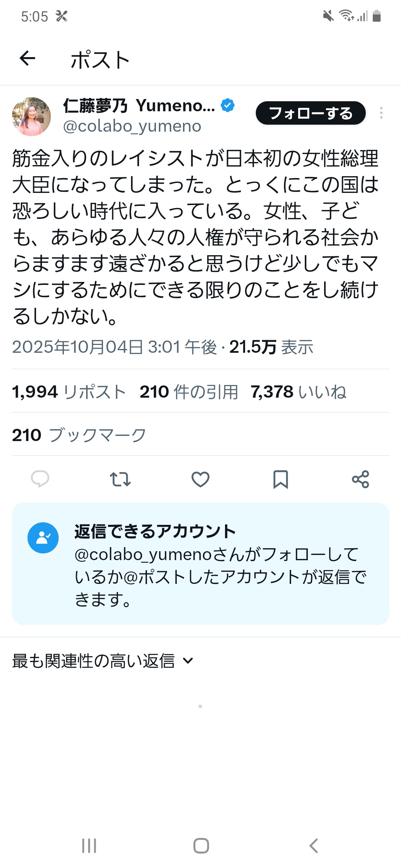This screenshot has height=868, width=401.
Task: Open Android recent apps button
Action: point(89,846)
